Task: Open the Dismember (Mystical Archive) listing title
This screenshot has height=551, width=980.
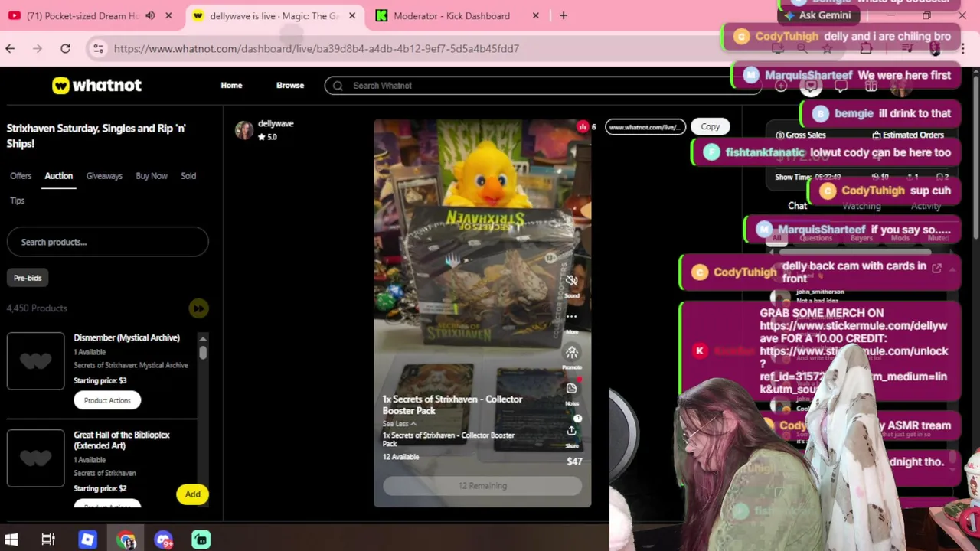Action: 126,337
